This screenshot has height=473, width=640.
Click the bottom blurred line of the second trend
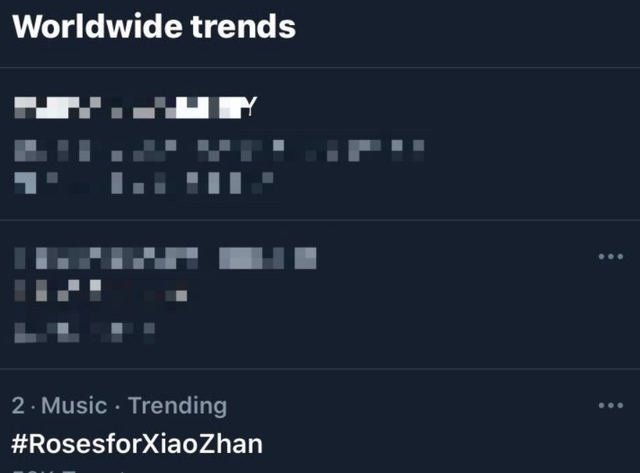[x=85, y=329]
